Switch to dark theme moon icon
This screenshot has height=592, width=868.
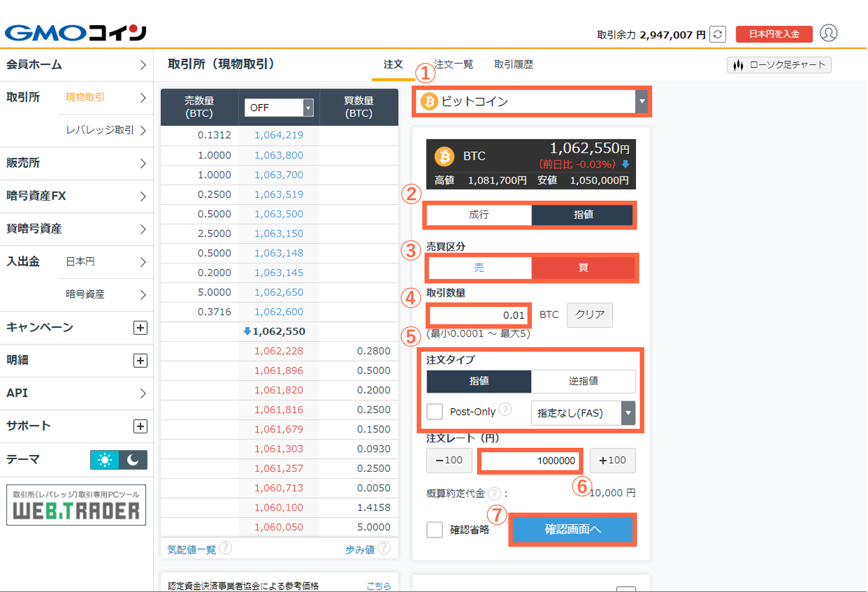click(x=133, y=460)
